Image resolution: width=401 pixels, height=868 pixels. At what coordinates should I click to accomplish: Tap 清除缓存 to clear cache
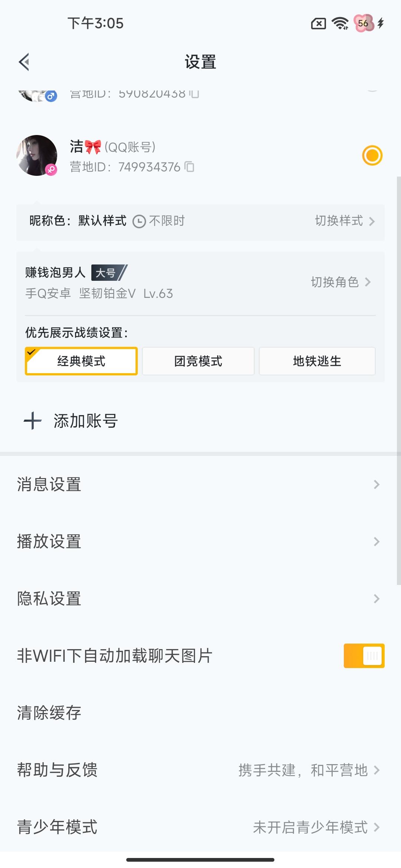[49, 712]
